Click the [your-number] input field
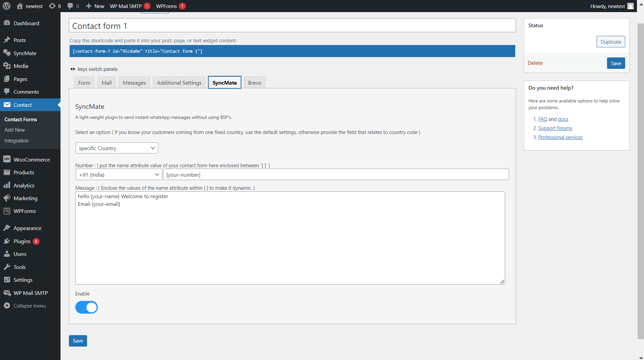The height and width of the screenshot is (360, 644). [336, 175]
